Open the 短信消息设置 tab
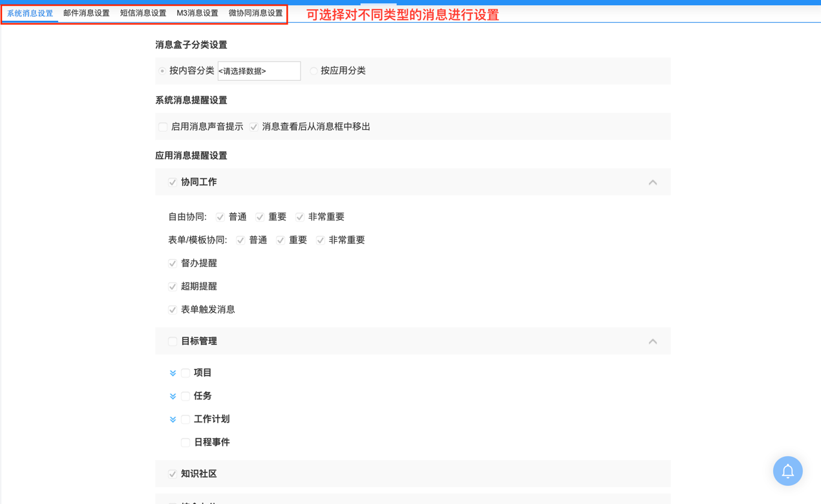 pos(142,12)
